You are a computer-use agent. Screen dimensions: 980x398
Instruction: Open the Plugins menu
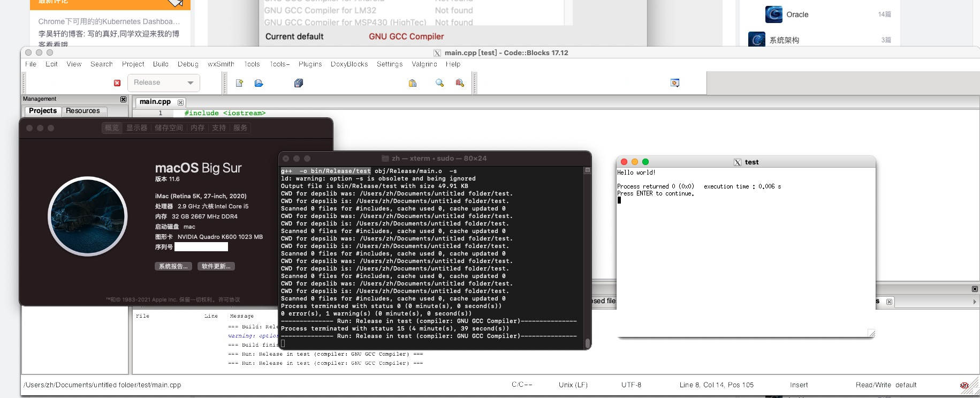310,64
